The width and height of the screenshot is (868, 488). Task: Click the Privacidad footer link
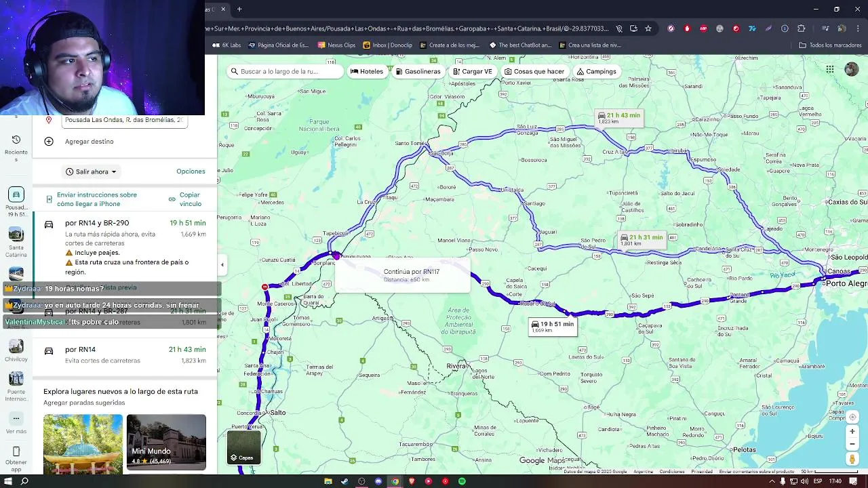pyautogui.click(x=702, y=471)
